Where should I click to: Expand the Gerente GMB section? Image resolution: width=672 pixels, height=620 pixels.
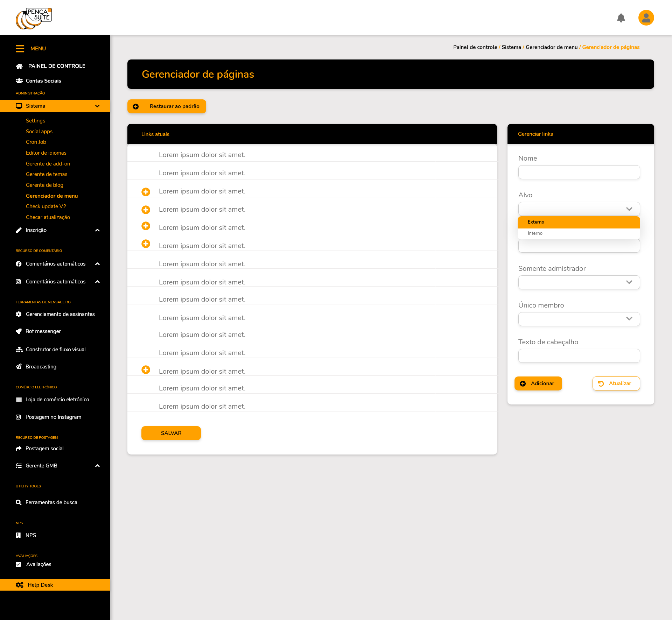pyautogui.click(x=97, y=466)
